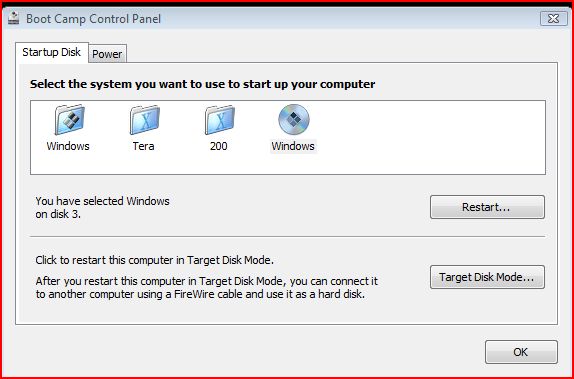Click empty space in the startup disk list
The image size is (574, 379).
tap(428, 137)
